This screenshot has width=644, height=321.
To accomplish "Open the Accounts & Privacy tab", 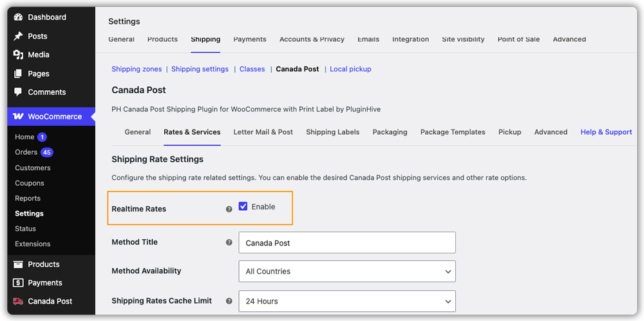I will tap(312, 39).
